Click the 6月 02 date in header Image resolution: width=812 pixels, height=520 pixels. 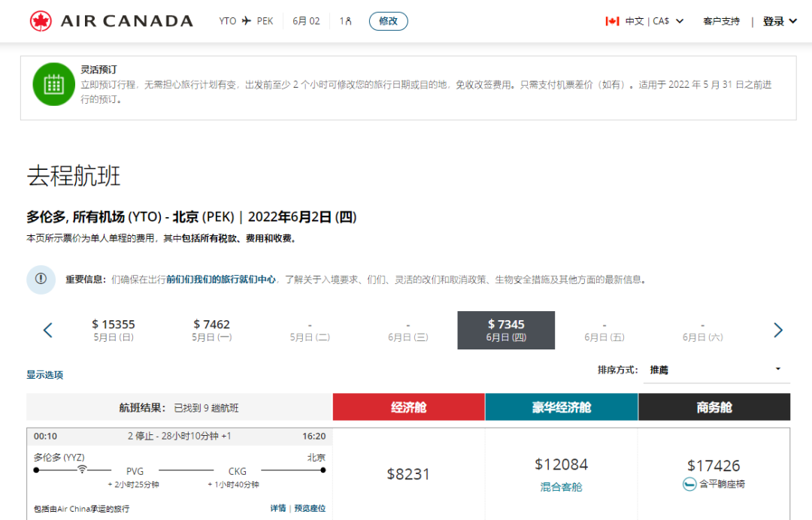pyautogui.click(x=306, y=21)
